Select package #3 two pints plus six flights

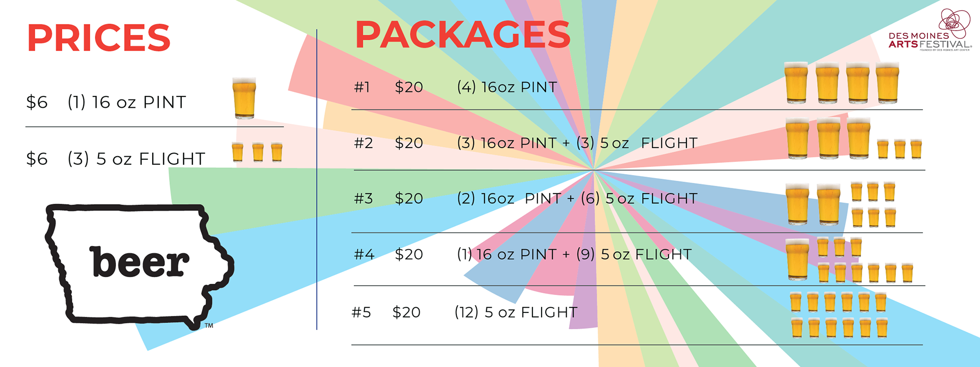pyautogui.click(x=526, y=199)
